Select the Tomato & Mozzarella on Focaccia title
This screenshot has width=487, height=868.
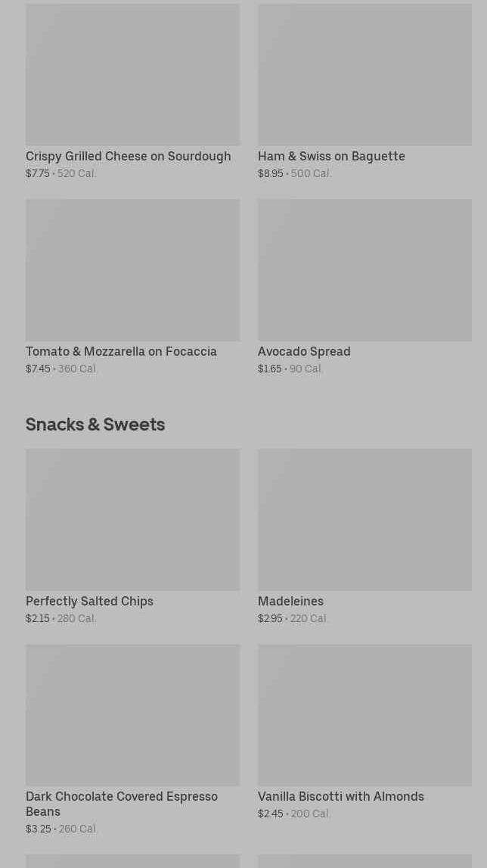coord(121,351)
